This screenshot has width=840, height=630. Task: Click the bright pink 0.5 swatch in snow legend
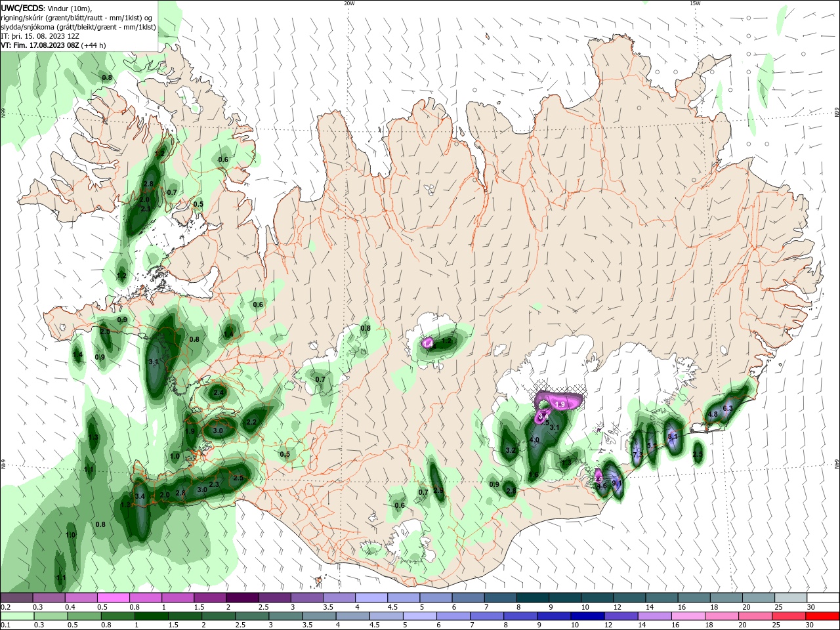click(x=114, y=598)
